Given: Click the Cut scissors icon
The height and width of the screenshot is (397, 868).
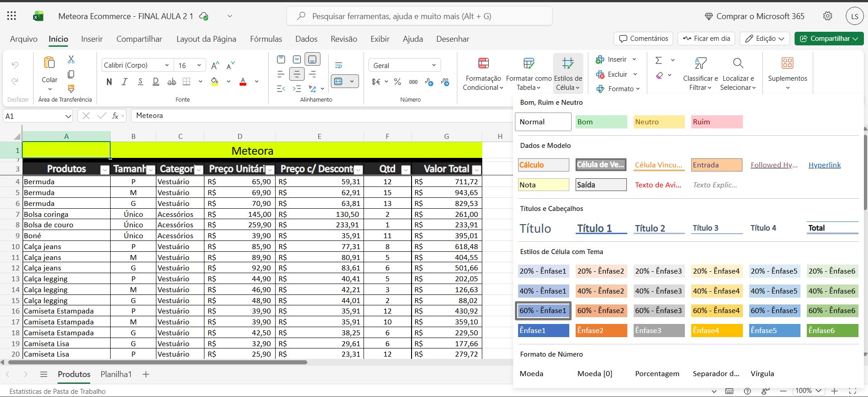Looking at the screenshot, I should click(71, 59).
